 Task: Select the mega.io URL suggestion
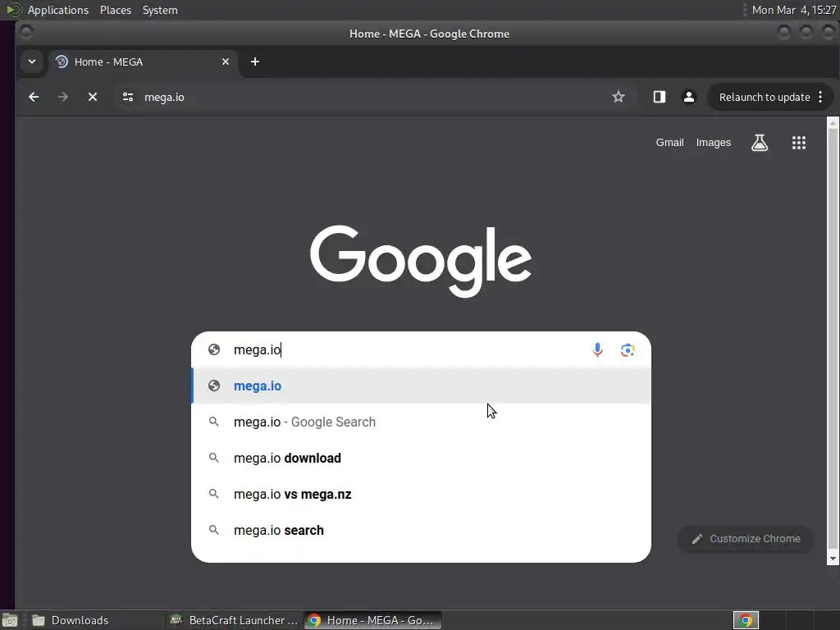coord(421,386)
